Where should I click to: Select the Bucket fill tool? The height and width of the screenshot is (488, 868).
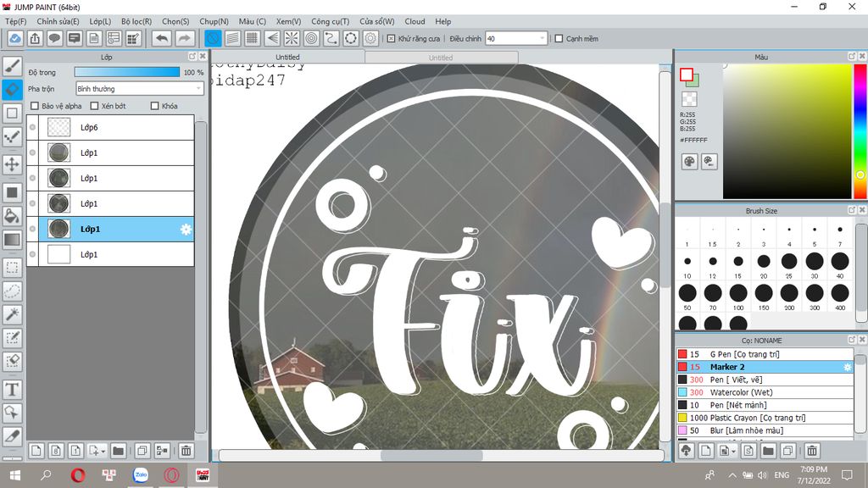point(12,216)
